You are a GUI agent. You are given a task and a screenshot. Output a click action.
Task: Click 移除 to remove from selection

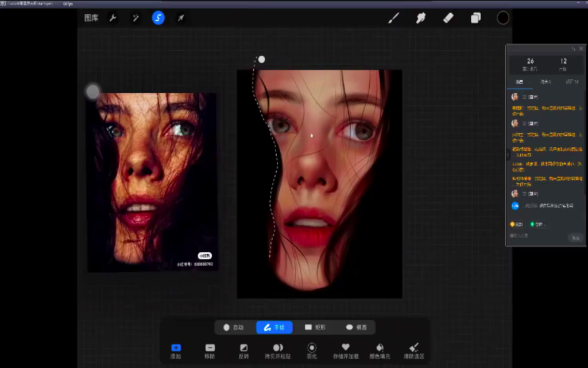(210, 351)
